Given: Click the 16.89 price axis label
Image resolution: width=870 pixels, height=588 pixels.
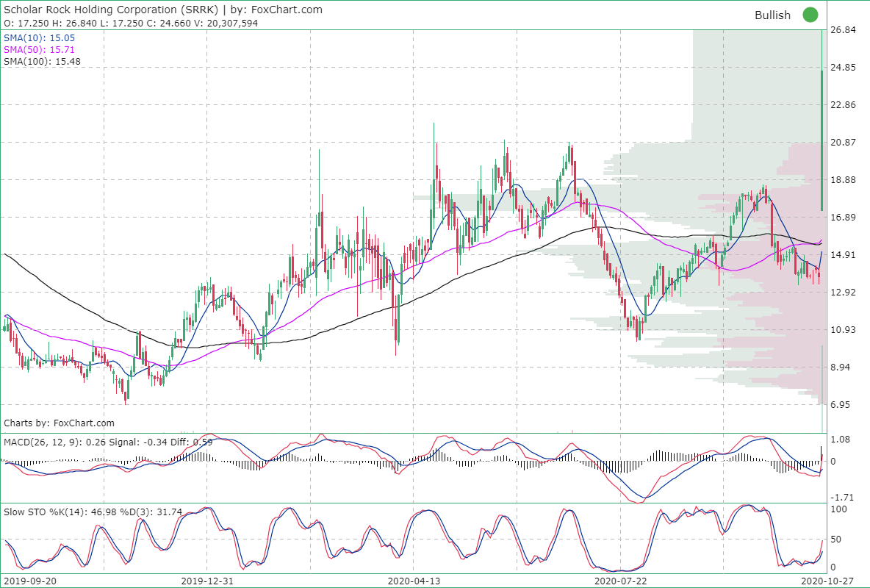Looking at the screenshot, I should coord(843,217).
